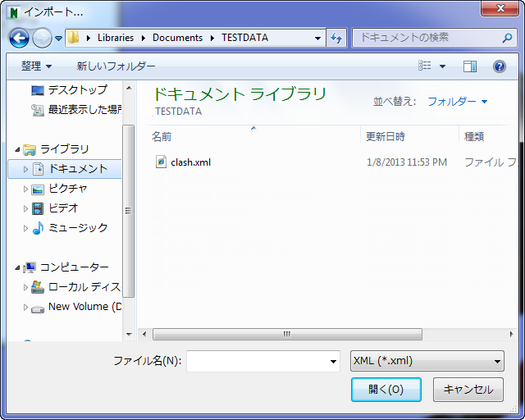
Task: Select コンピューター in navigation pane
Action: point(75,267)
